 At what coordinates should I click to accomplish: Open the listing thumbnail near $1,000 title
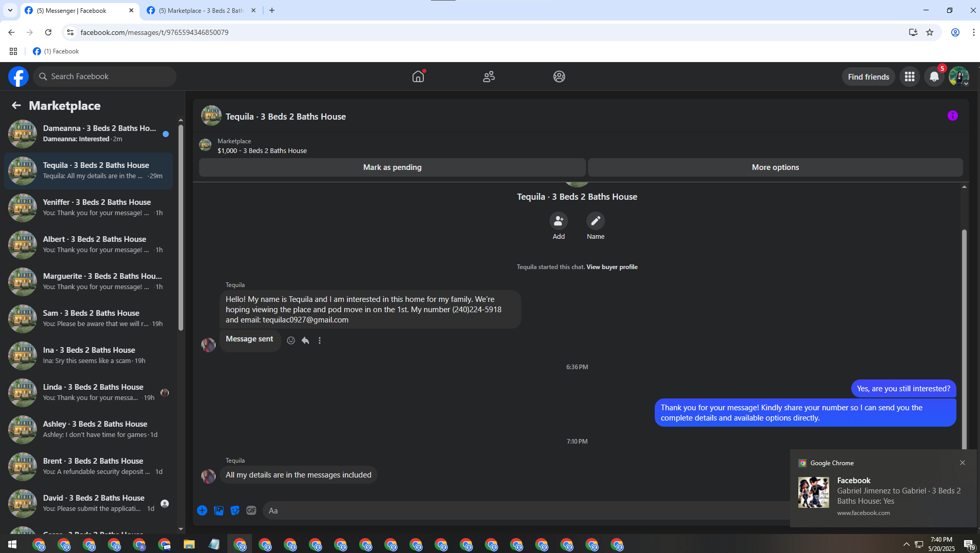click(205, 145)
